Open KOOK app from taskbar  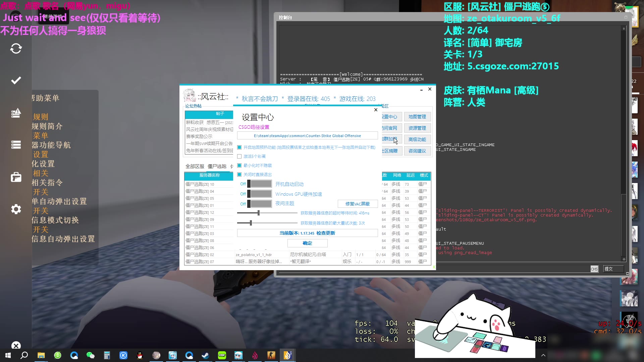coord(222,355)
